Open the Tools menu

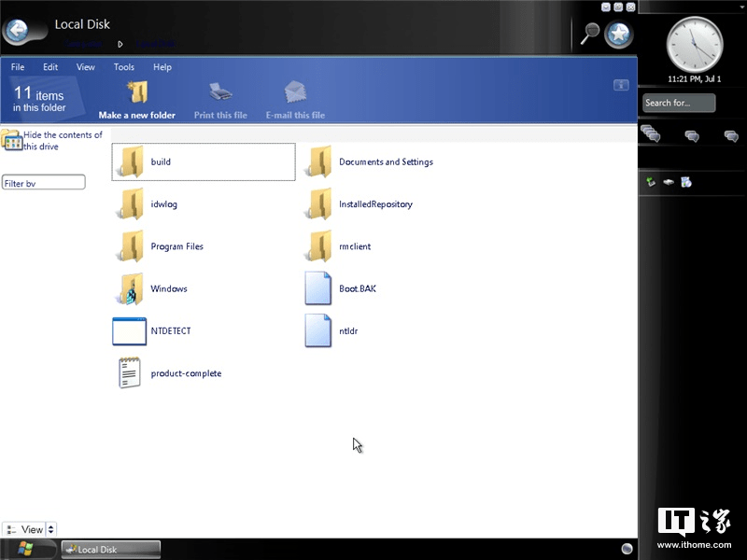(x=123, y=66)
